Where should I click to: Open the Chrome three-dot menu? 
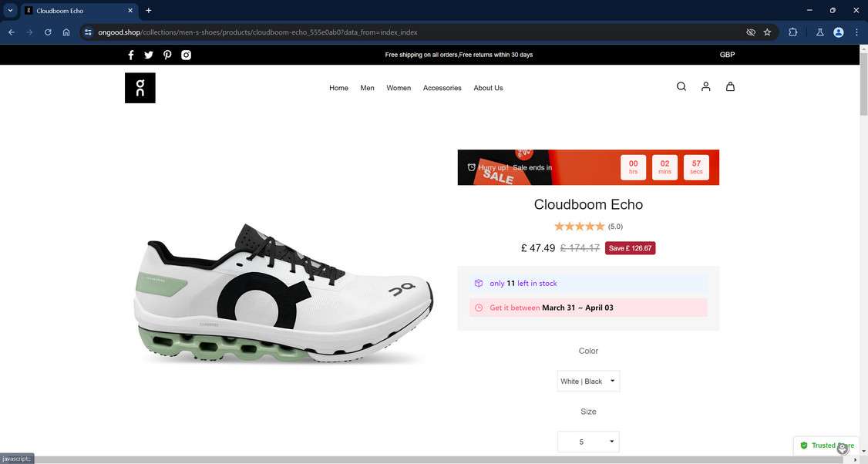pyautogui.click(x=856, y=32)
